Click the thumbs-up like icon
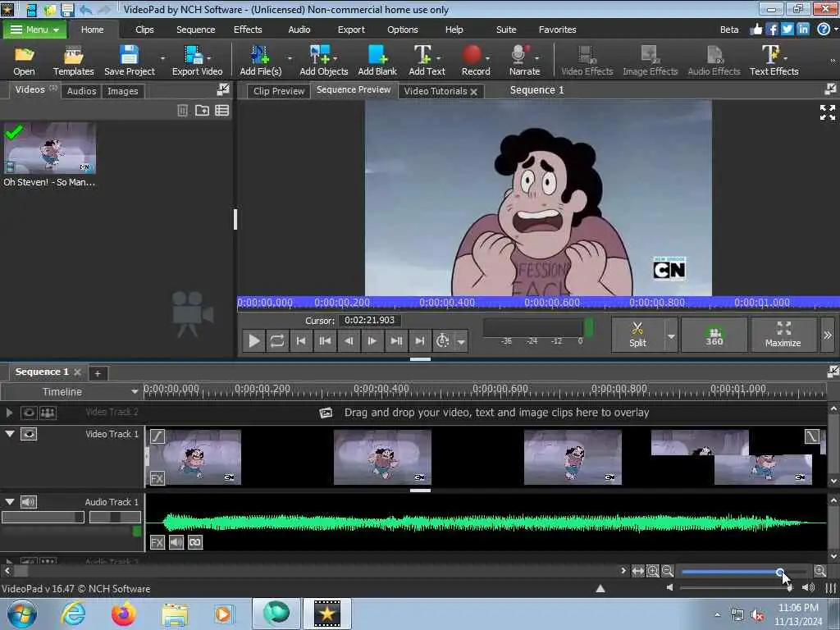Image resolution: width=840 pixels, height=630 pixels. 756,29
